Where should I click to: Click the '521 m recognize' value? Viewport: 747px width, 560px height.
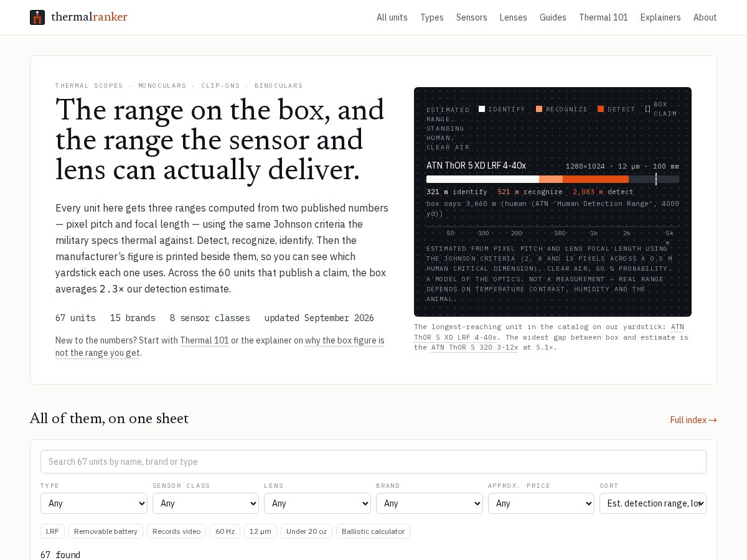pyautogui.click(x=530, y=192)
